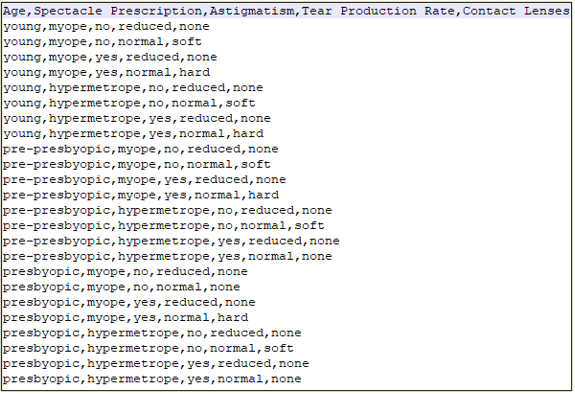Click row 'presbyopic,myope,yes,reduced,none'

click(129, 302)
